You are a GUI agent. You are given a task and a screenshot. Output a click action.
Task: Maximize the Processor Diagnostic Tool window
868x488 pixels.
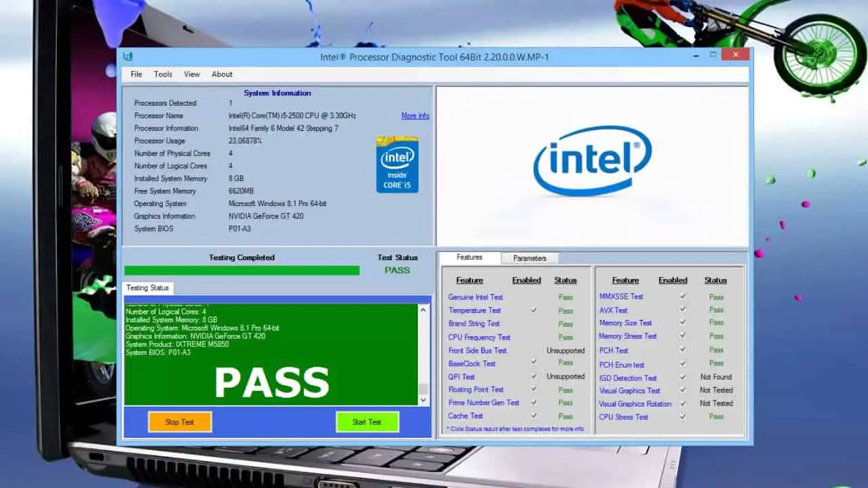(713, 55)
